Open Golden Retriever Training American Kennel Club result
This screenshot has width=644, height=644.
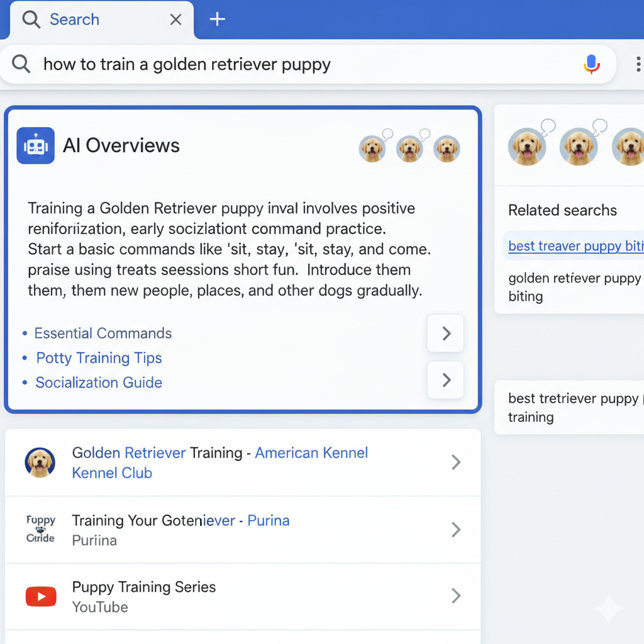click(243, 462)
